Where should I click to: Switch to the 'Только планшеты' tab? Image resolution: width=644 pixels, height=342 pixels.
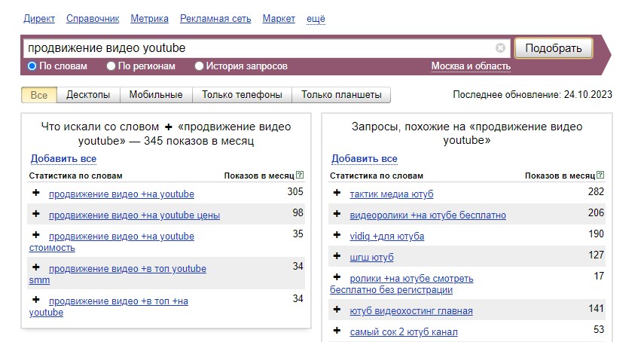[x=341, y=95]
